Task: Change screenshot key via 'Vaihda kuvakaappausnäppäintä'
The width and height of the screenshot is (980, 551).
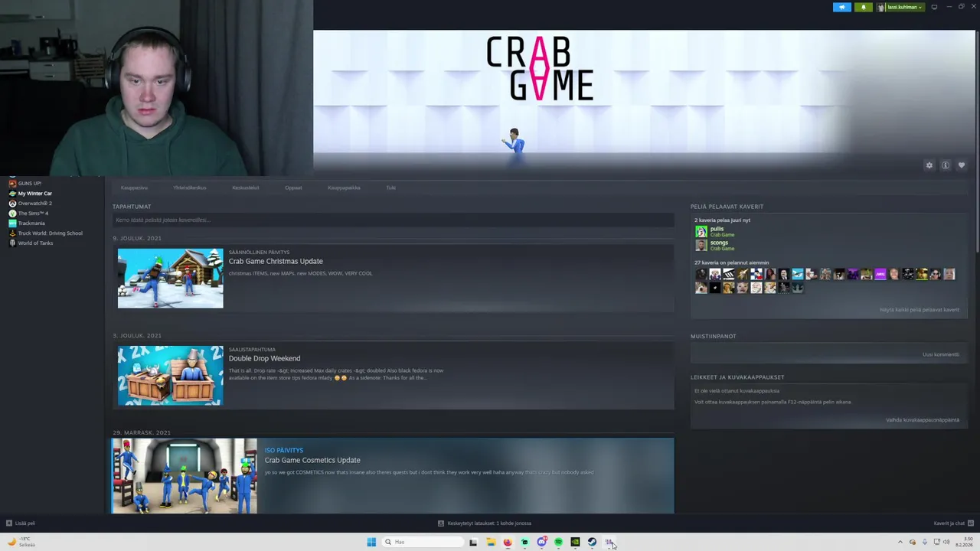Action: pyautogui.click(x=923, y=419)
